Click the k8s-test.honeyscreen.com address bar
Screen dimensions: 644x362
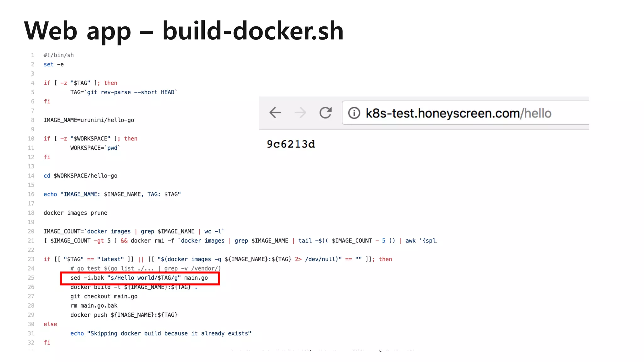point(458,113)
